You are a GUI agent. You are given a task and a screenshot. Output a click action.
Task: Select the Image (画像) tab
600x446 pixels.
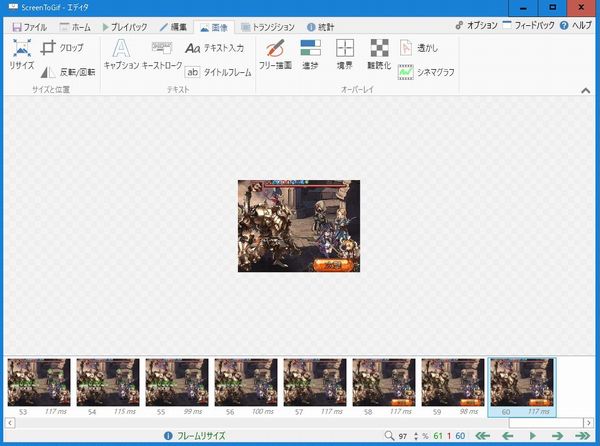click(x=214, y=27)
